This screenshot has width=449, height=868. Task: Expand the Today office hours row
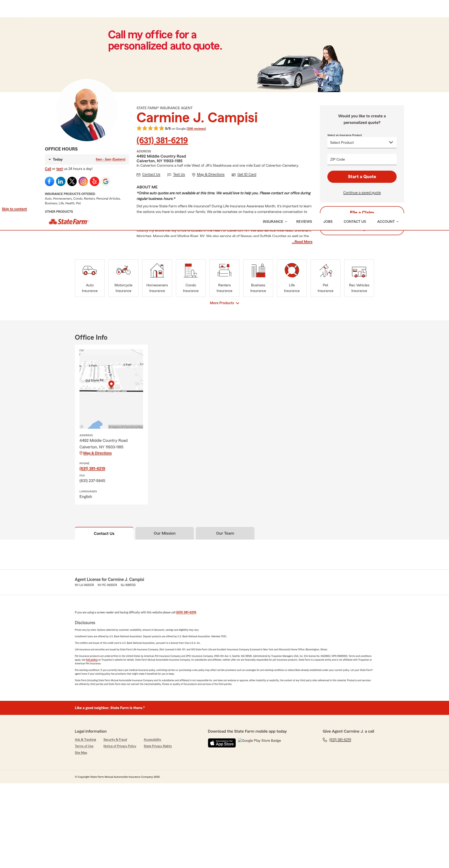[87, 159]
